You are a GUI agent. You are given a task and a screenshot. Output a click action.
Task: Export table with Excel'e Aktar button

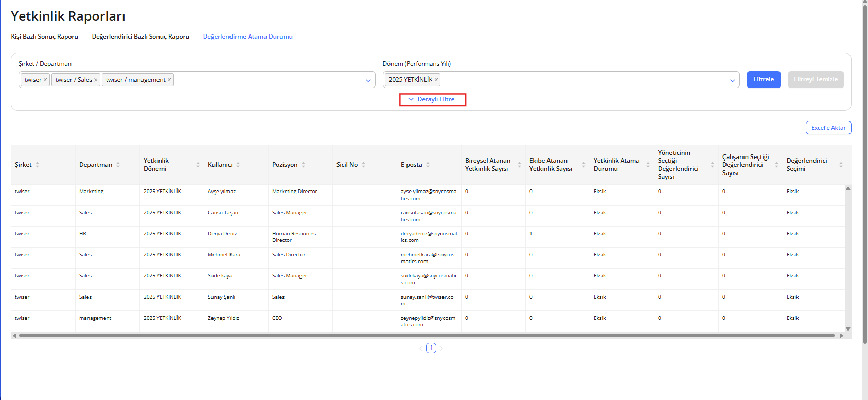pos(828,128)
